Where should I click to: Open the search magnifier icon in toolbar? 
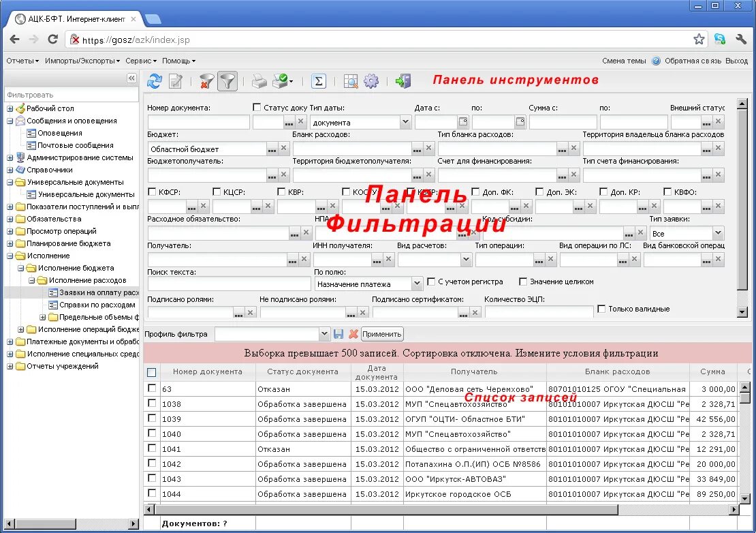pyautogui.click(x=351, y=80)
